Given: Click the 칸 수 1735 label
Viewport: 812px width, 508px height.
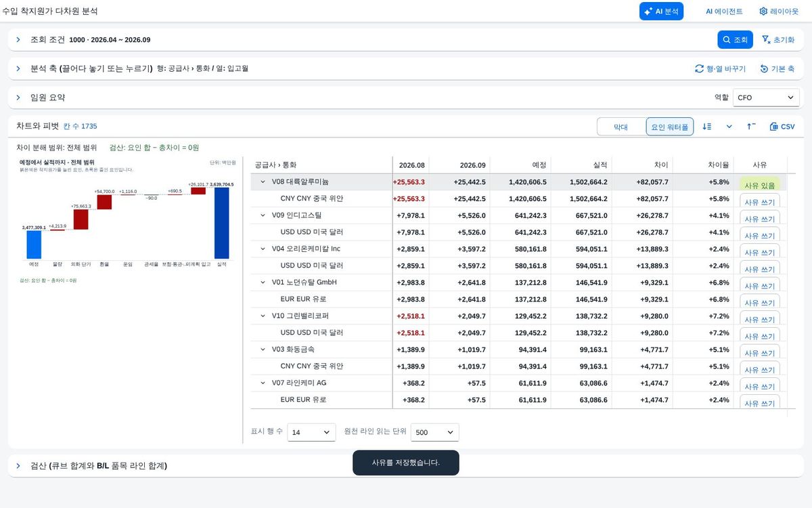Looking at the screenshot, I should click(80, 126).
